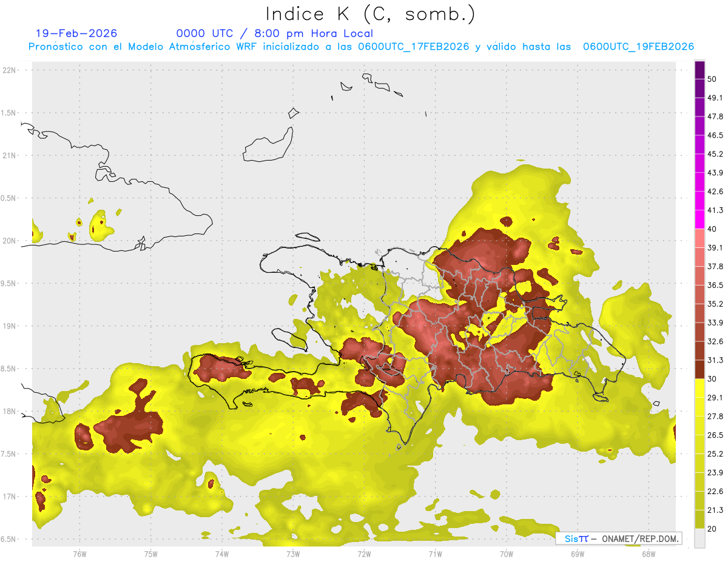Click the magenta swatch between 40 and 41.3
This screenshot has width=728, height=562.
(x=699, y=219)
